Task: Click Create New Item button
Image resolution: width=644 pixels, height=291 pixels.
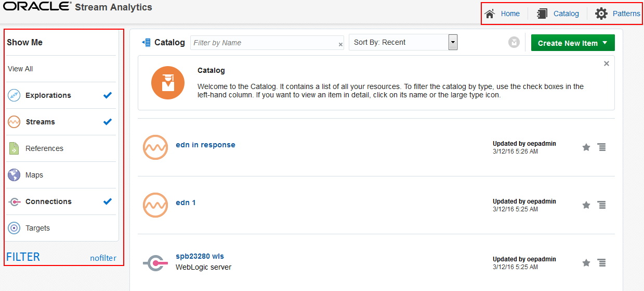Action: [x=573, y=43]
